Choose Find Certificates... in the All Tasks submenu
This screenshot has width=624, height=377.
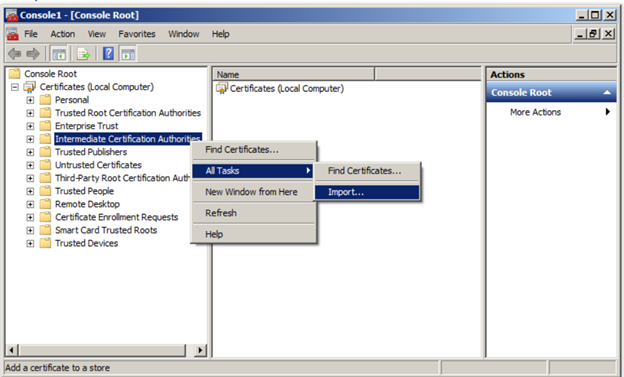[367, 170]
